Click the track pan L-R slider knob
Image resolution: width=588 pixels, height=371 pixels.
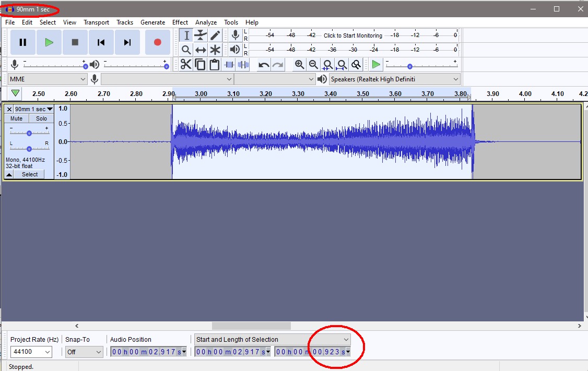point(29,149)
